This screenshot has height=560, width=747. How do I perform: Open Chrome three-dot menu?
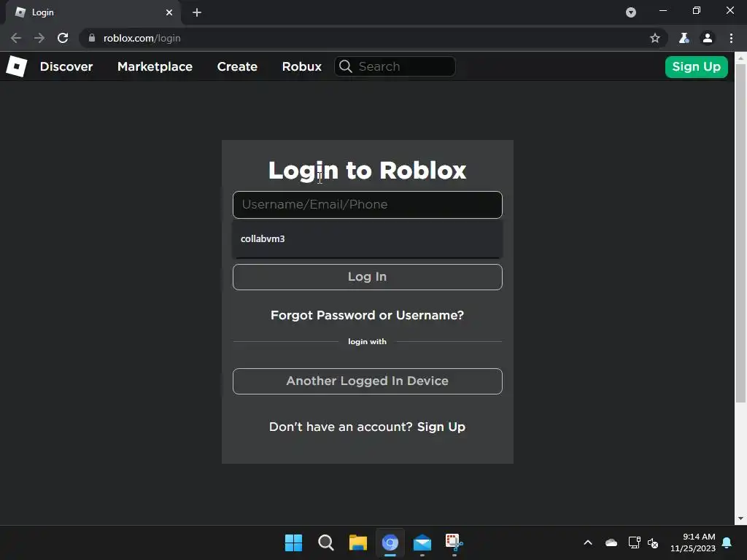[731, 38]
